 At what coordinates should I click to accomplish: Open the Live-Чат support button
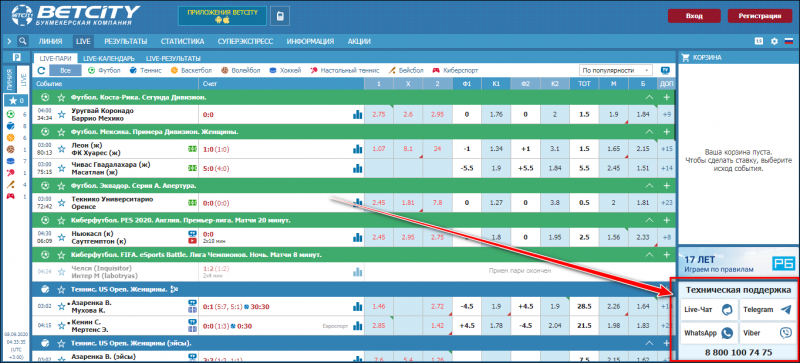(709, 309)
